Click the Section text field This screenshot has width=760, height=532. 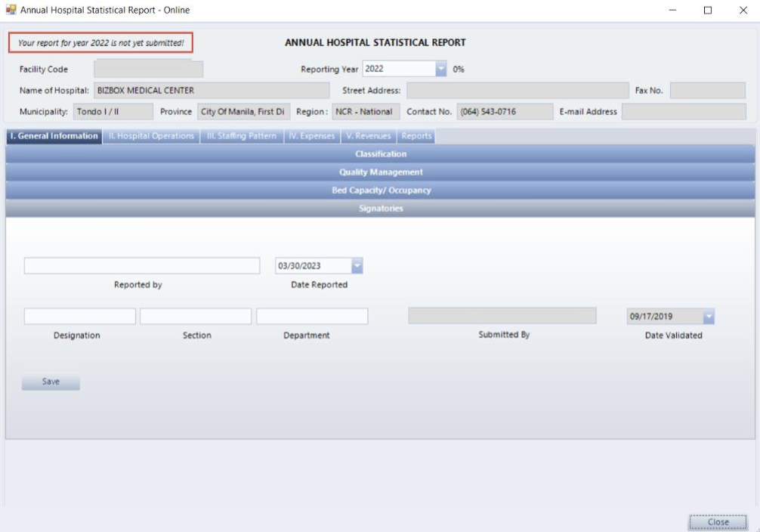point(195,317)
